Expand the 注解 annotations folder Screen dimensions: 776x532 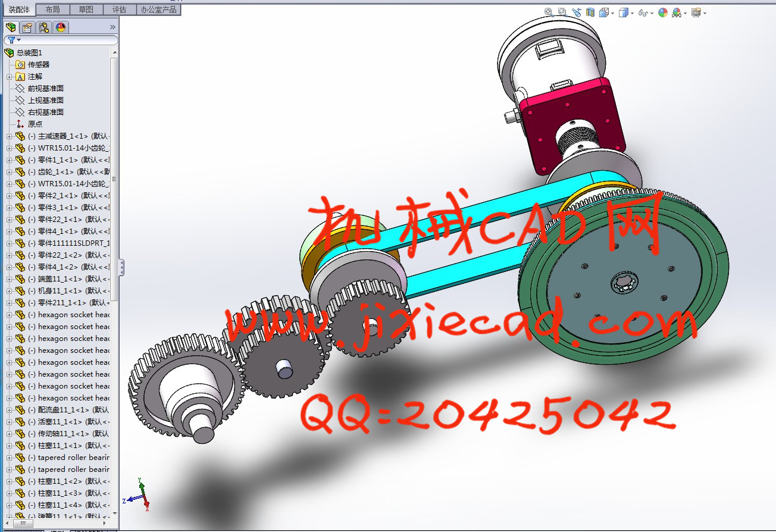pyautogui.click(x=9, y=77)
